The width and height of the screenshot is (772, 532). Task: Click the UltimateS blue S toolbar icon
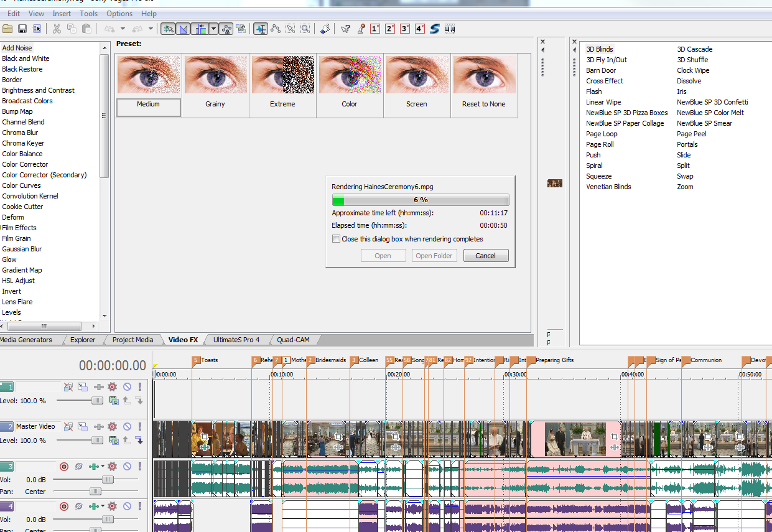click(434, 29)
